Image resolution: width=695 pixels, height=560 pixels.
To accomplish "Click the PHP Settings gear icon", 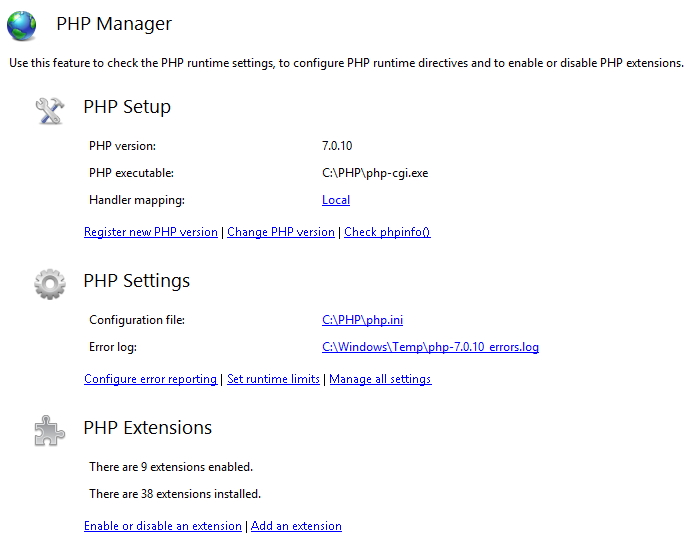I will click(x=50, y=284).
